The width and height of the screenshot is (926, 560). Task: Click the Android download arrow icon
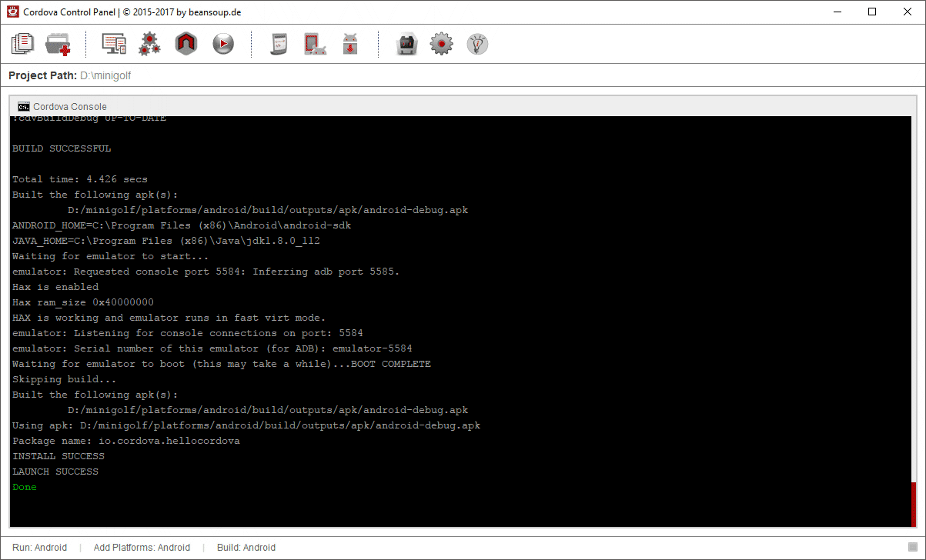pyautogui.click(x=350, y=44)
